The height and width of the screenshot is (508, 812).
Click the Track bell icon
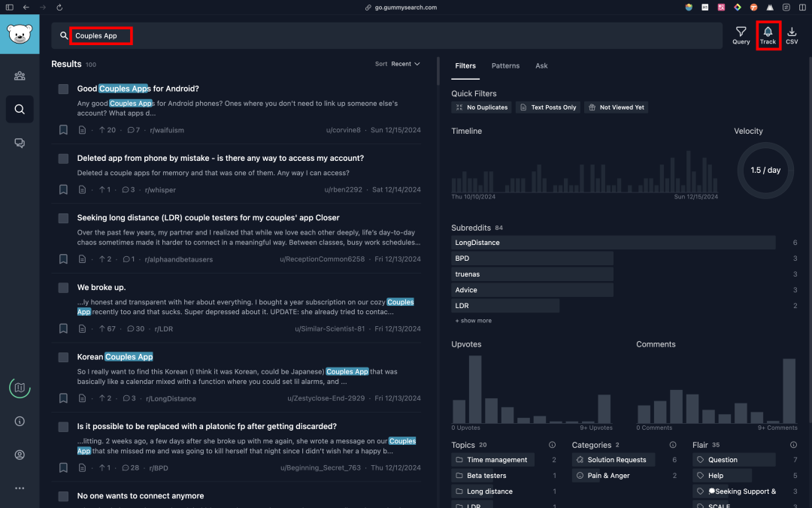coord(768,35)
